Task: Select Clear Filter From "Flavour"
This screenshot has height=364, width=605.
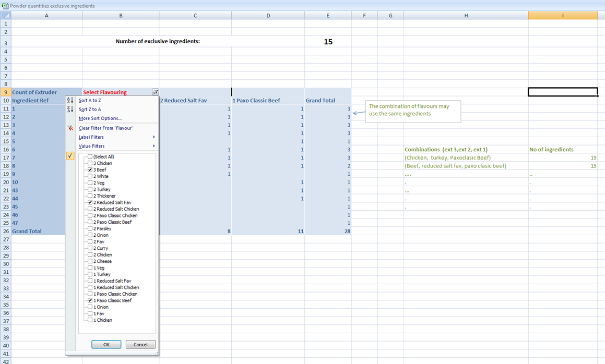Action: click(x=106, y=128)
